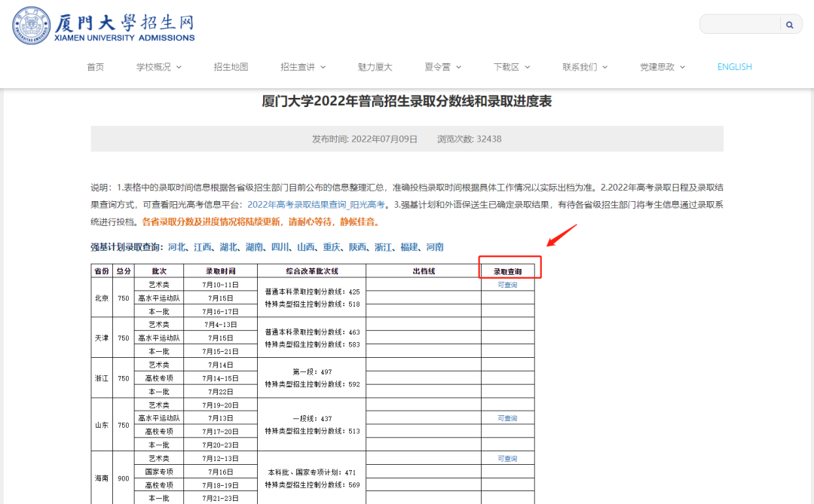Switch to the ENGLISH site version

tap(734, 67)
